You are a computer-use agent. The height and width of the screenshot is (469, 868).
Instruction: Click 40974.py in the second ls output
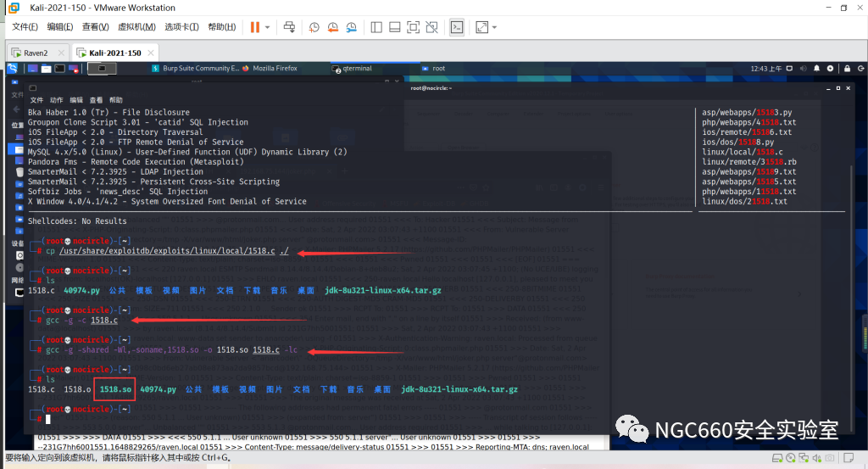[x=159, y=389]
